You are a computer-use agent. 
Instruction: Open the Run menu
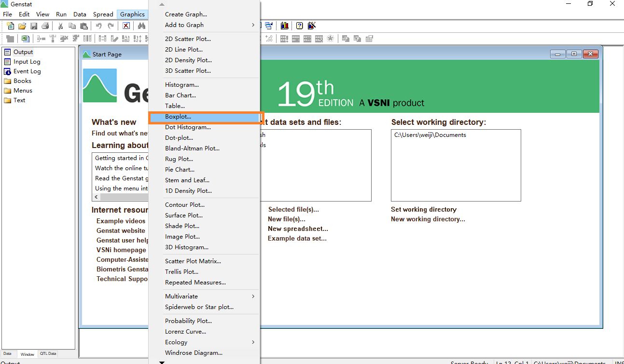(x=61, y=14)
